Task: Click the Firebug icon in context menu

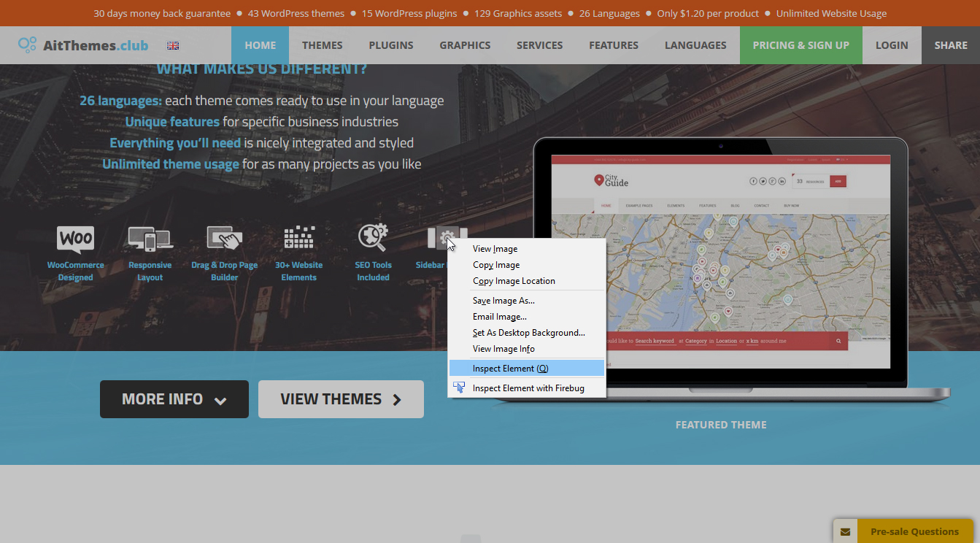Action: pos(459,388)
